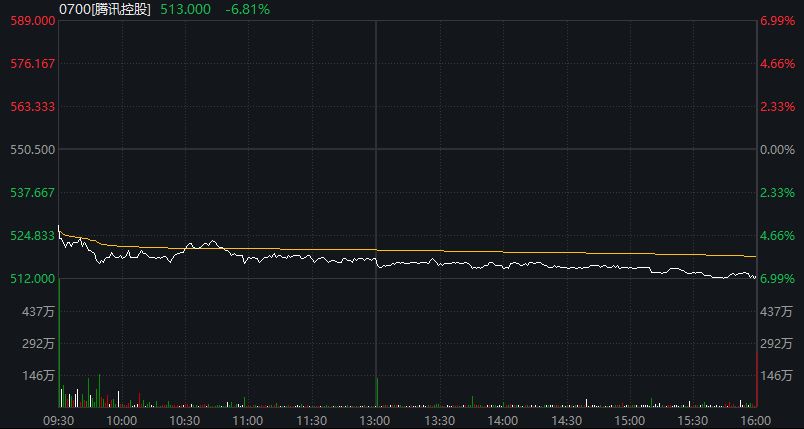This screenshot has width=804, height=429.
Task: Click the current price 513.000
Action: (x=186, y=9)
